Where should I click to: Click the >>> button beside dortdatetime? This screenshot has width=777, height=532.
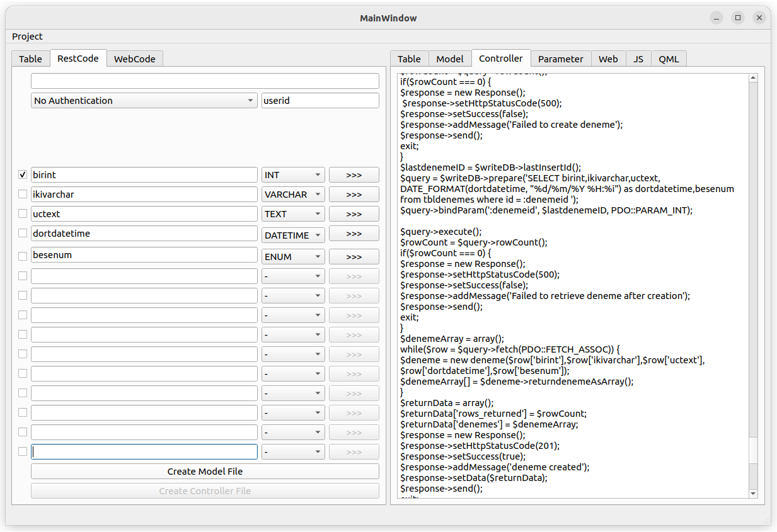354,233
